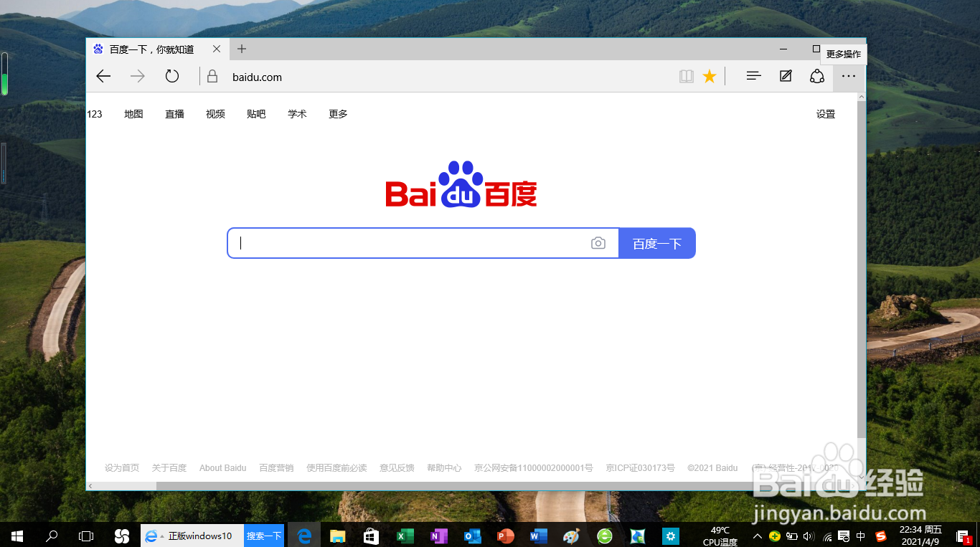
Task: Open the 学术 navigation link
Action: pyautogui.click(x=297, y=114)
